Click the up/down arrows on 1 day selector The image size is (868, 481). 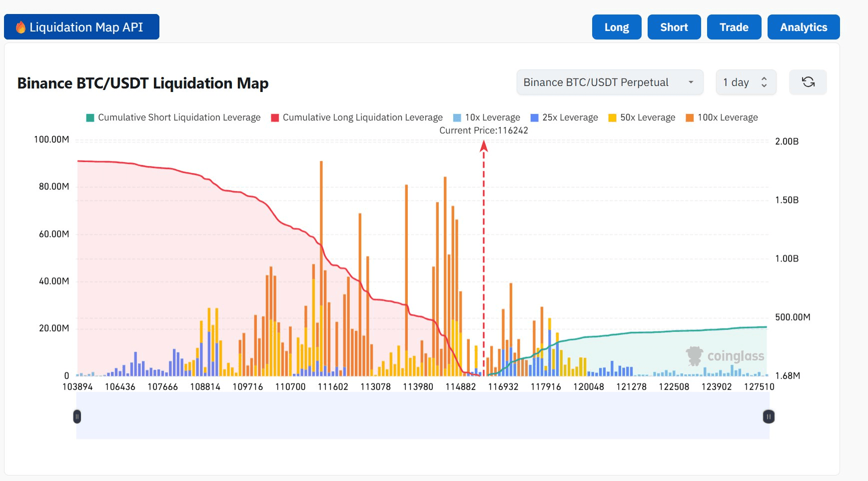764,82
